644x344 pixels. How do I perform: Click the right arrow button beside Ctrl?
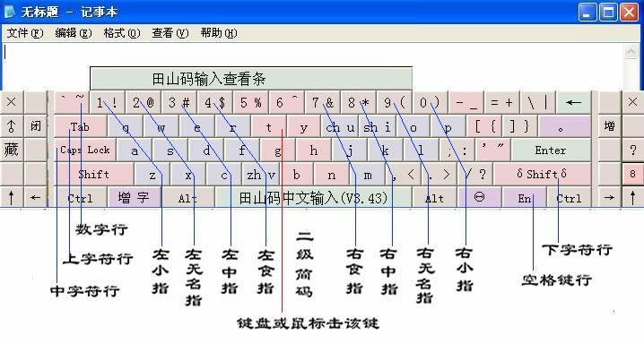tap(610, 198)
